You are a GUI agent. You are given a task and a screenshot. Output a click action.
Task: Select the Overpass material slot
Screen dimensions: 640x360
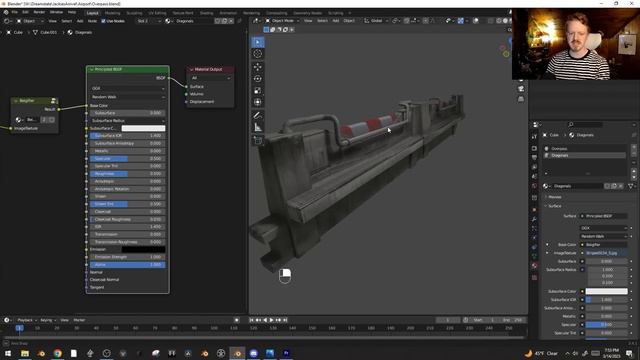click(x=584, y=149)
